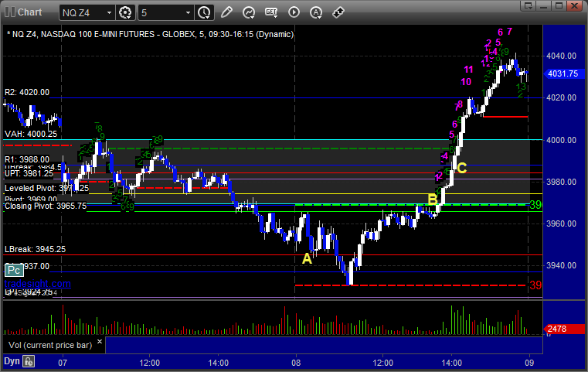The image size is (588, 372).
Task: Click the 3940.00 price axis label
Action: [x=562, y=265]
